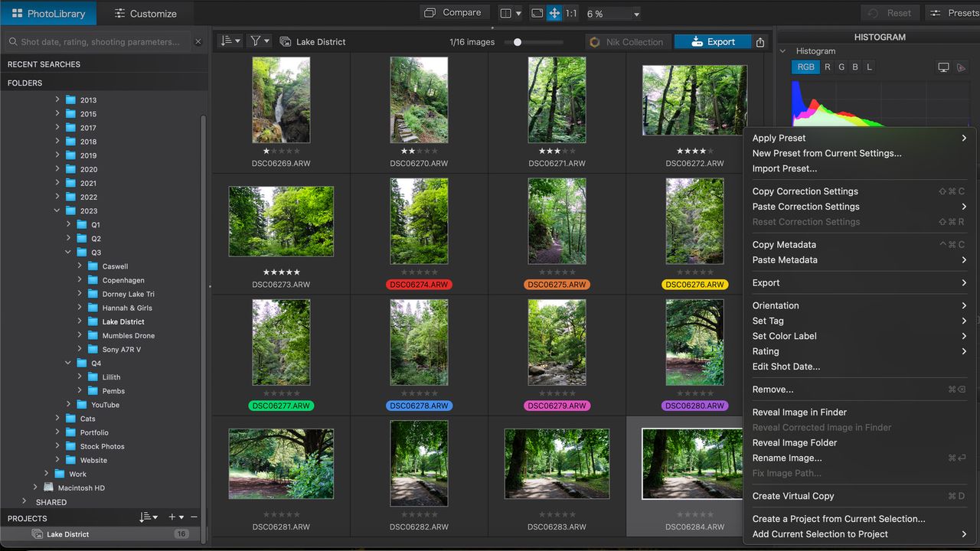
Task: Click the star rating under DSC06271.ARW
Action: 557,152
